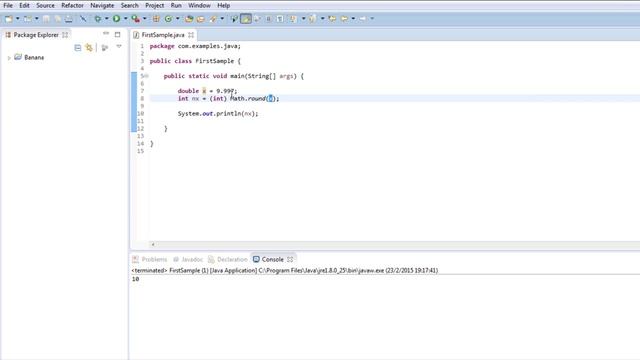Click the Save All toolbar icon

(58, 19)
